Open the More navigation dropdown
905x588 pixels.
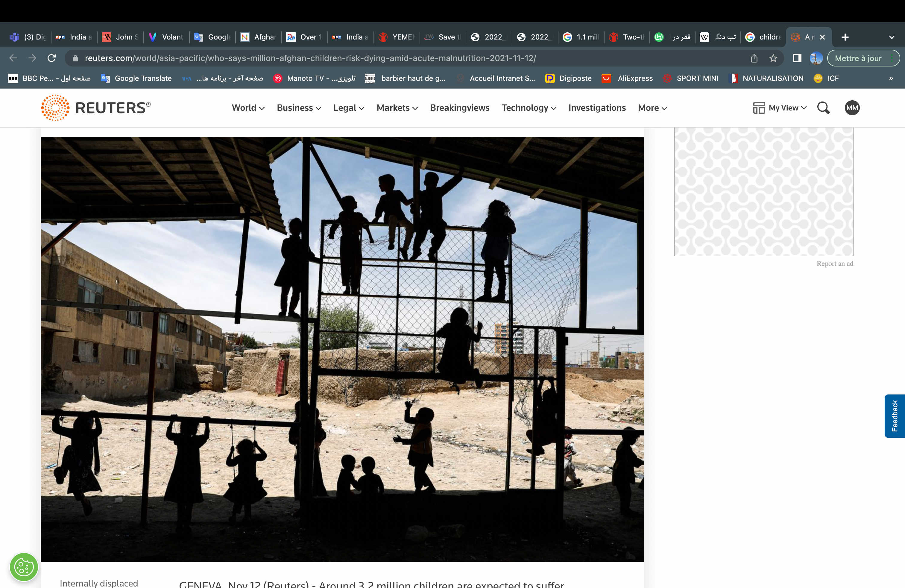coord(652,108)
